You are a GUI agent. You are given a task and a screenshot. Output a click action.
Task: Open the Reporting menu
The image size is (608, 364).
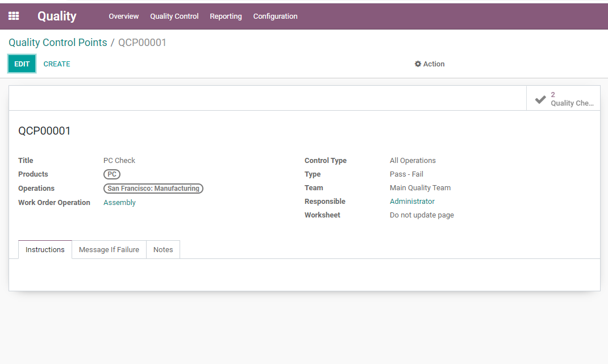(226, 16)
